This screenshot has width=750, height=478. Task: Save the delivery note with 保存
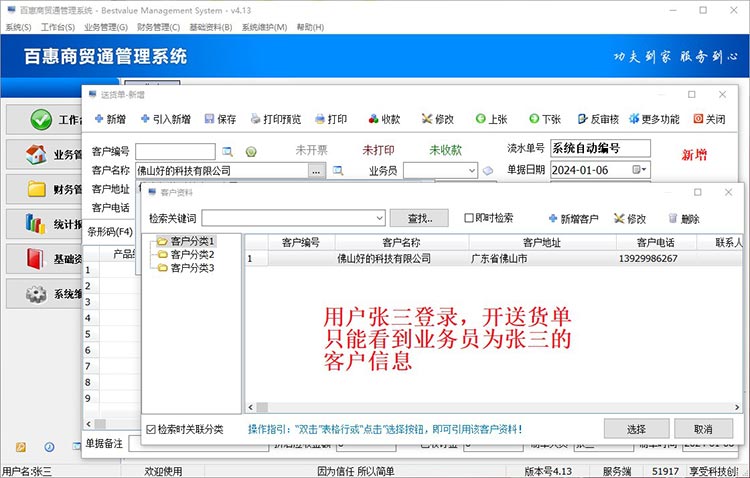point(221,119)
